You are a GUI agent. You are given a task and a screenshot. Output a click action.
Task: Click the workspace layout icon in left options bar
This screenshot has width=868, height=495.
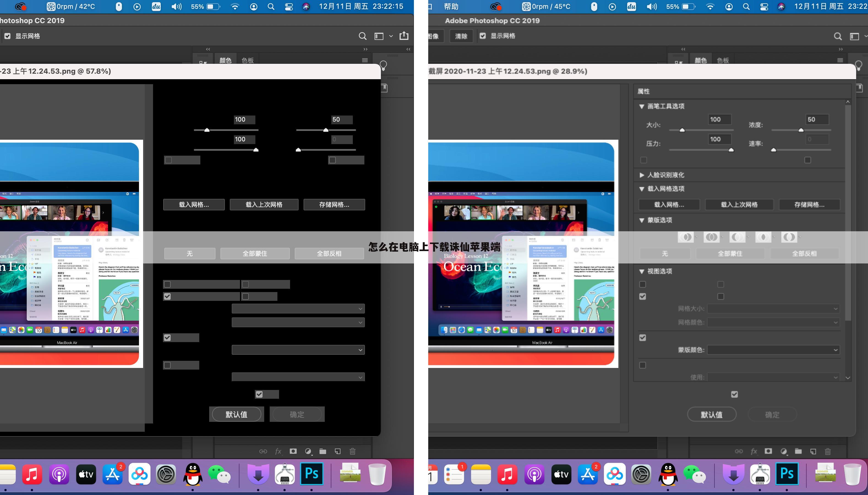coord(379,36)
